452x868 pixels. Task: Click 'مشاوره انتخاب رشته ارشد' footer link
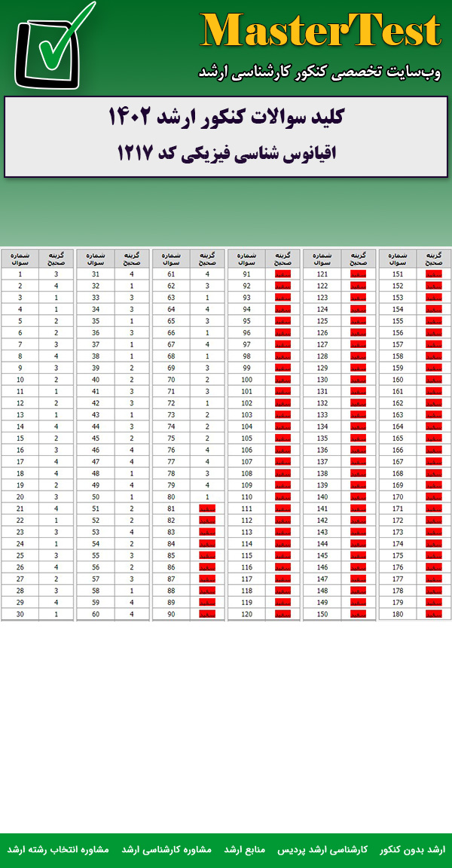(58, 849)
